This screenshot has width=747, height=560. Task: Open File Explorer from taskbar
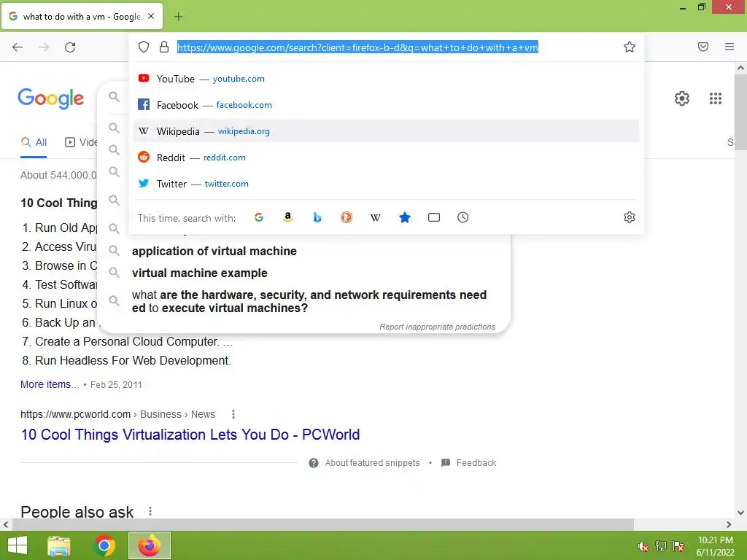pyautogui.click(x=58, y=545)
